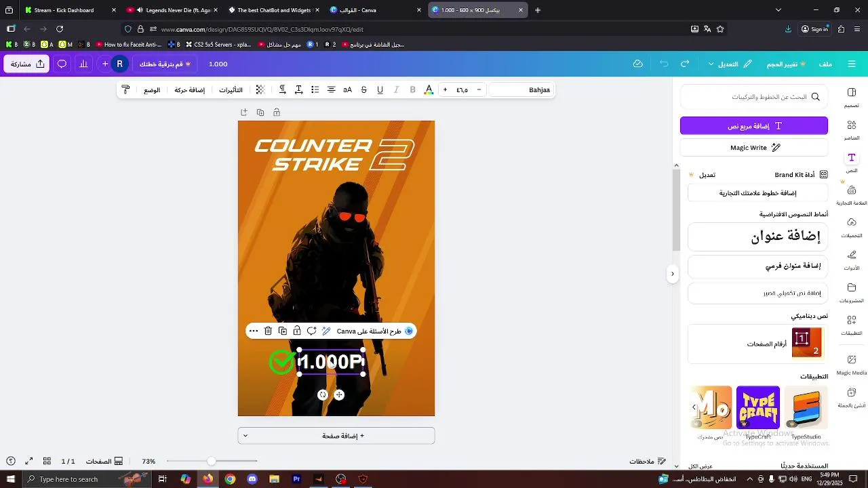868x488 pixels.
Task: Select the TypeCraft app thumbnail
Action: tap(758, 408)
